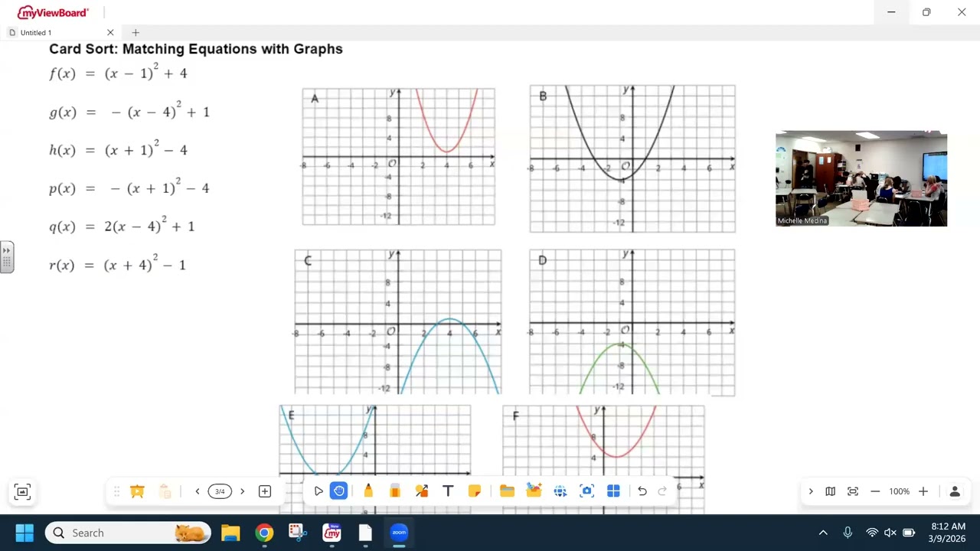This screenshot has width=980, height=551.
Task: Choose the text tool
Action: [x=448, y=491]
